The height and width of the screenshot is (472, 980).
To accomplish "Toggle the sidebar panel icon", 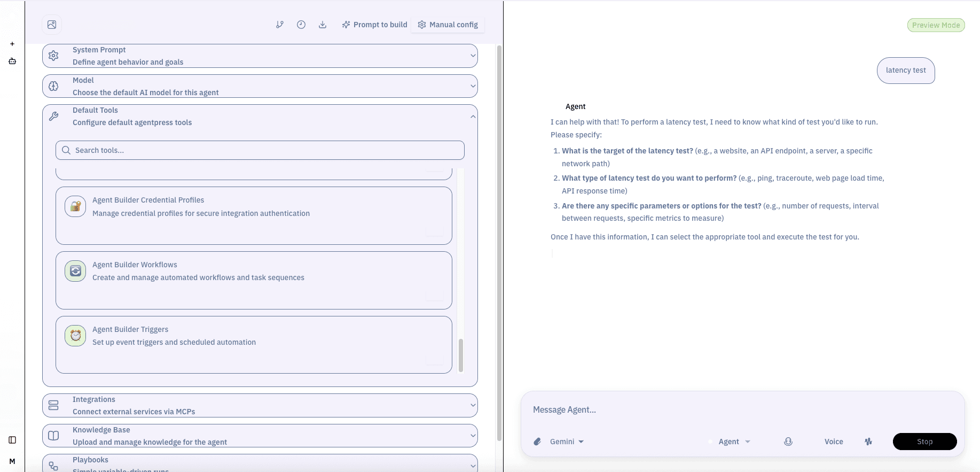I will (x=12, y=440).
